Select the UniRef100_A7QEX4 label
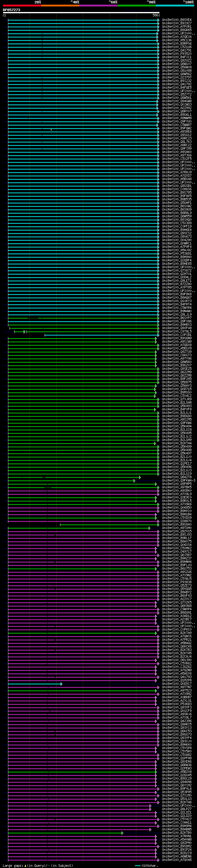Screen dimensions: 197x868 pyautogui.click(x=176, y=37)
